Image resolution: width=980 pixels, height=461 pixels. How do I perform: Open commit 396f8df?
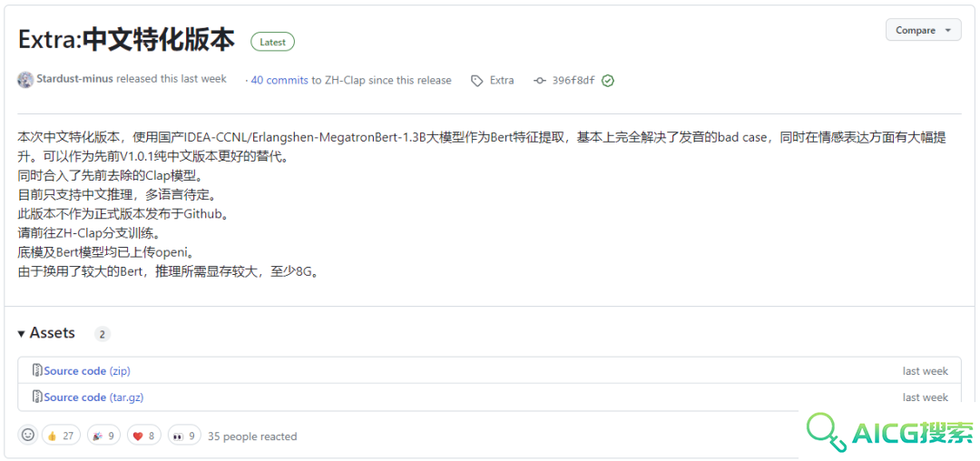pos(573,80)
